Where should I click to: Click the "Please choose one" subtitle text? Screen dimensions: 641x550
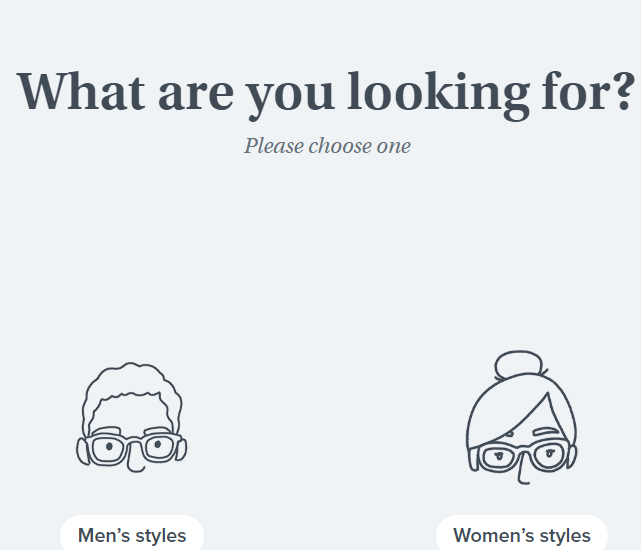point(327,146)
